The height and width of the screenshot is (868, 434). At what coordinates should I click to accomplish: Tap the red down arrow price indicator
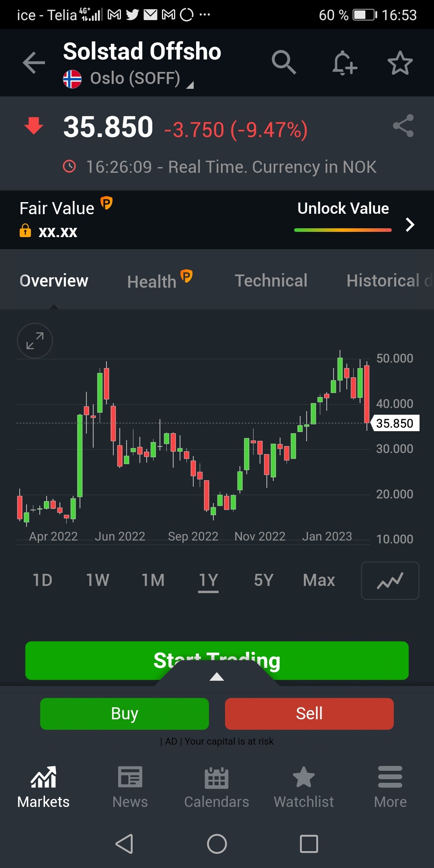[34, 126]
